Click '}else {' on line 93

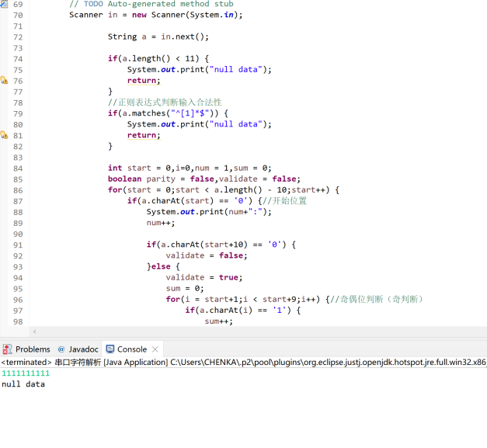tap(163, 266)
